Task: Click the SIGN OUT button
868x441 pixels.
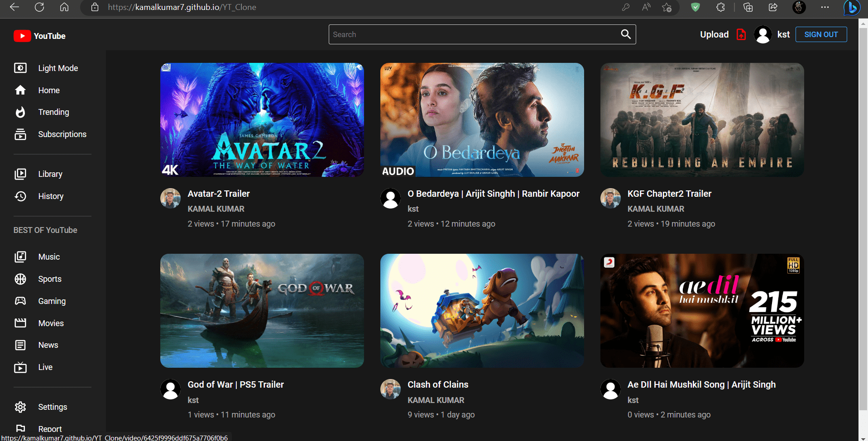Action: point(821,34)
